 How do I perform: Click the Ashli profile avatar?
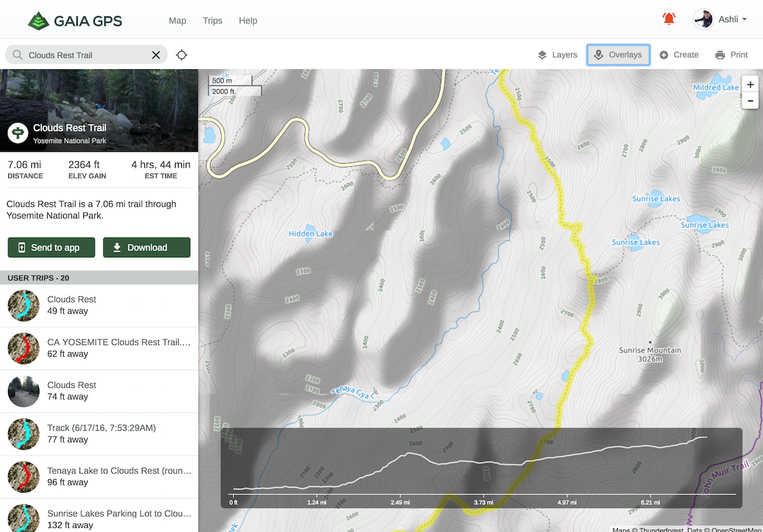(x=703, y=19)
